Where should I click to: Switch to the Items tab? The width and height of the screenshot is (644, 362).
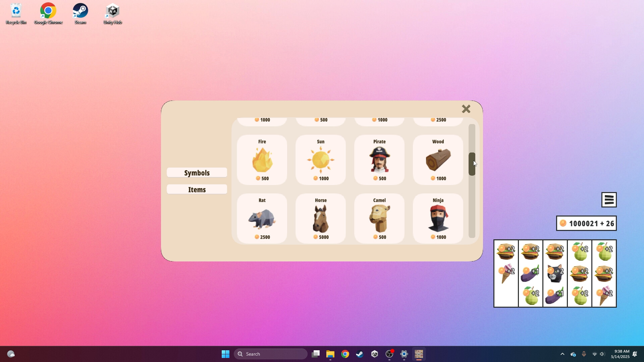pos(197,189)
